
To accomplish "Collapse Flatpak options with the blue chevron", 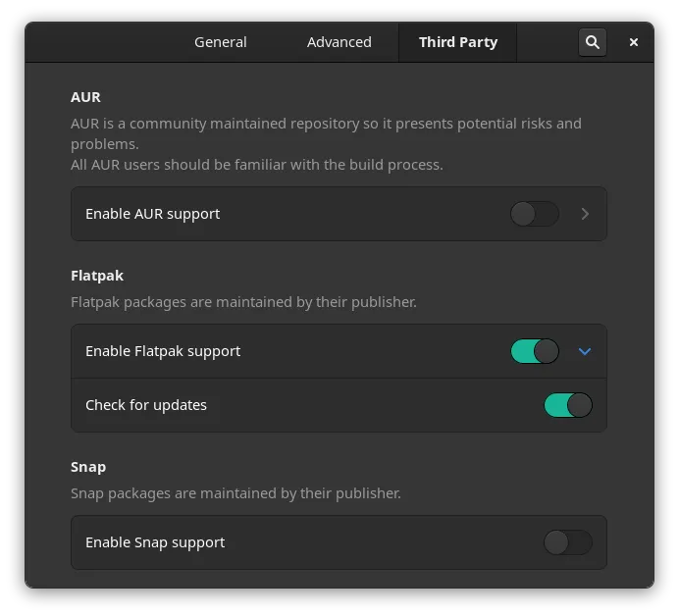I will 585,351.
